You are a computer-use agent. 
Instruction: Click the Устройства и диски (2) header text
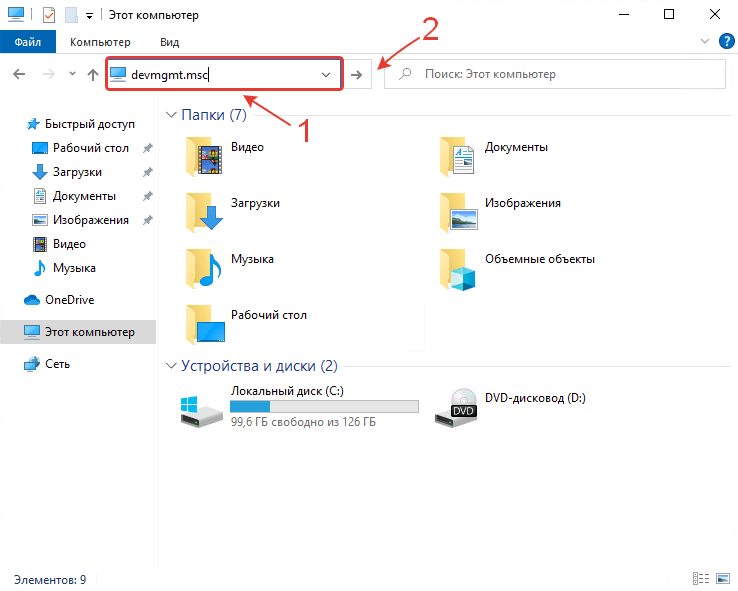click(259, 366)
